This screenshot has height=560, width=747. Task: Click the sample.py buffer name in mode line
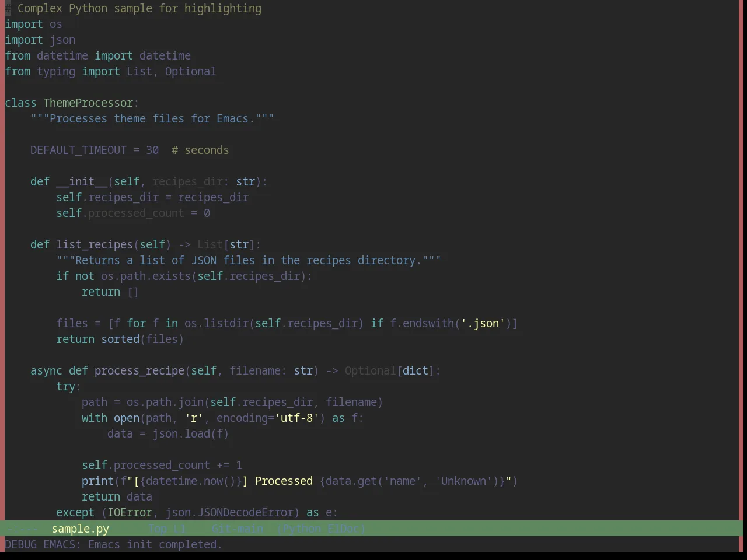(x=80, y=528)
